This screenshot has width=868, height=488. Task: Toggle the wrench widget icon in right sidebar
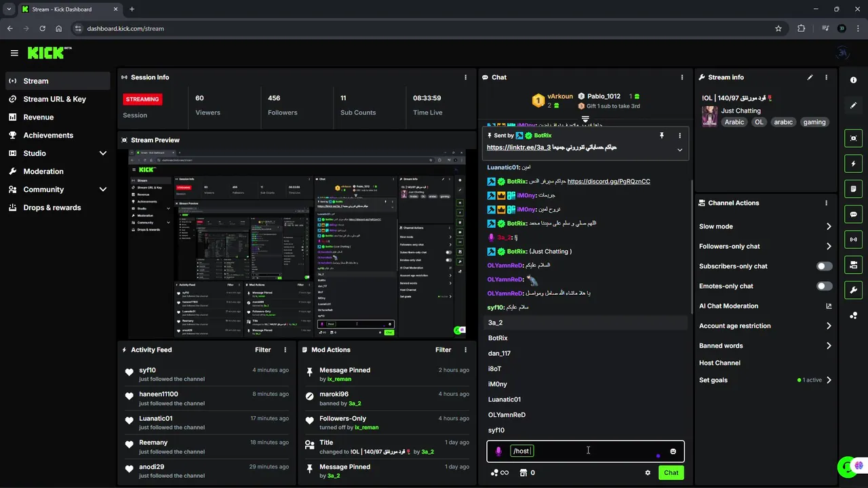coord(854,290)
